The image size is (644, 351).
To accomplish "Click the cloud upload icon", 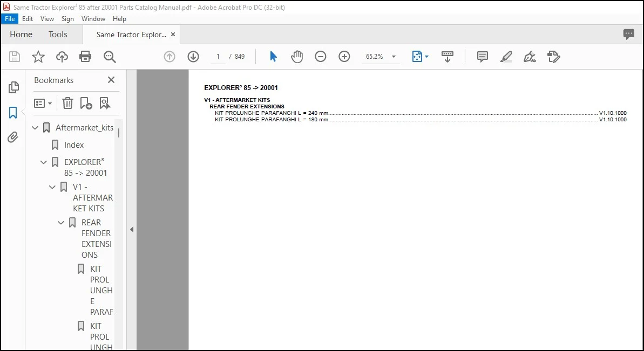I will tap(62, 57).
